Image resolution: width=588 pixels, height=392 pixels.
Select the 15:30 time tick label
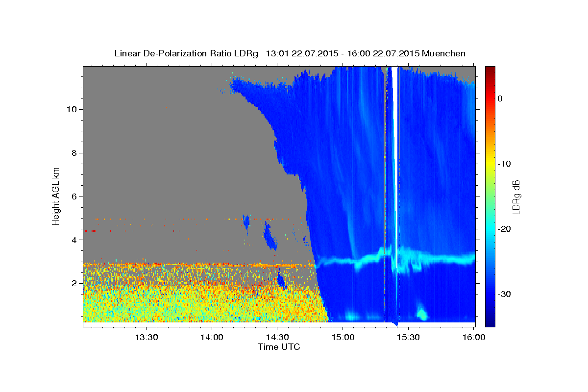408,337
